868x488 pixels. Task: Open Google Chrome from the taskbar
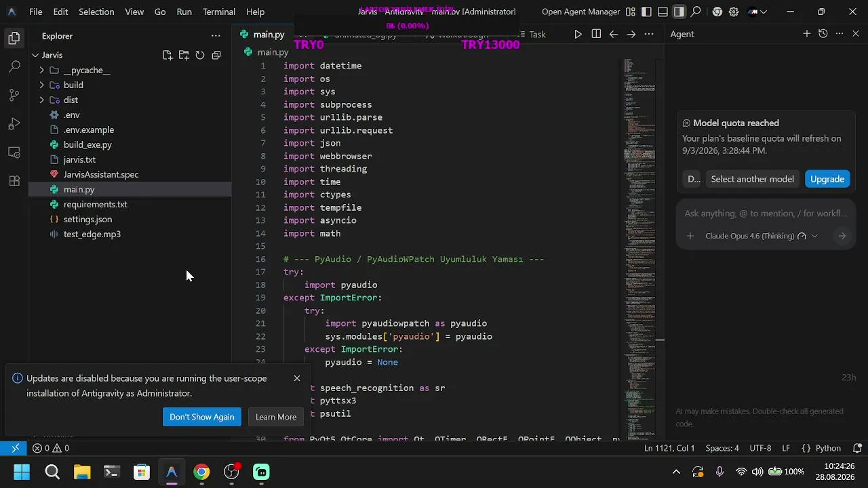[x=201, y=472]
